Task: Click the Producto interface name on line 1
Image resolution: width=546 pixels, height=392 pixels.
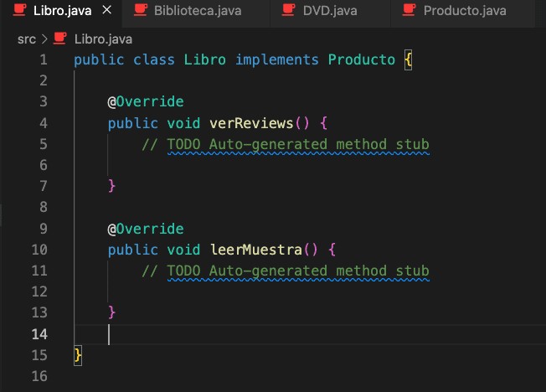Action: 362,60
